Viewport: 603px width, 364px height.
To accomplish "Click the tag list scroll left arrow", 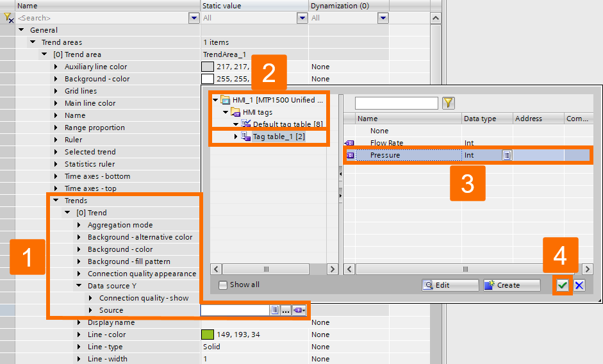I will point(349,269).
